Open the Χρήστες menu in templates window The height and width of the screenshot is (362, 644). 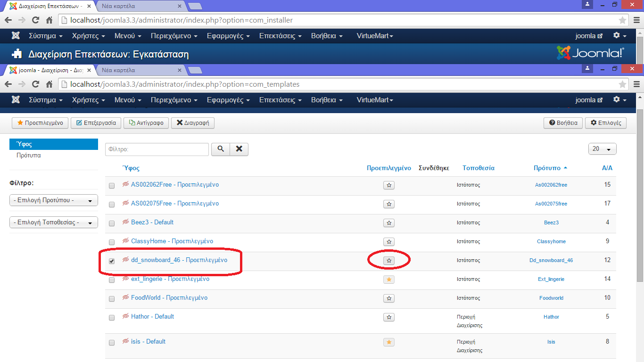tap(88, 100)
